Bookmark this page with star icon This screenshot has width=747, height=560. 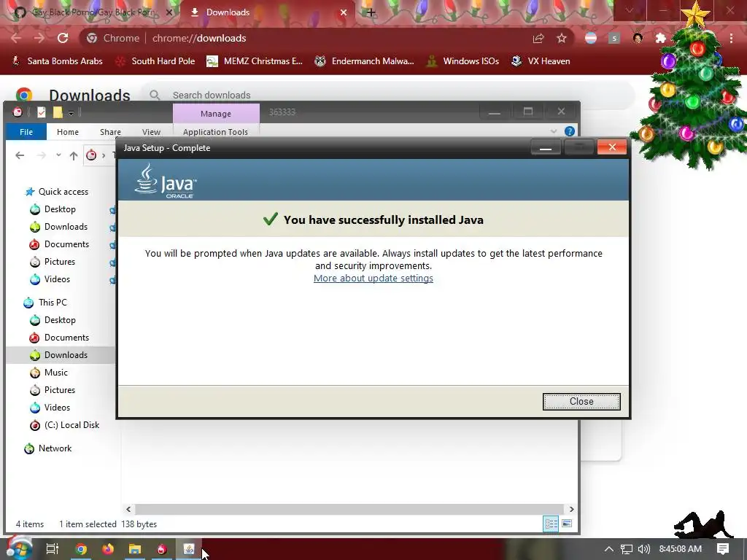pyautogui.click(x=562, y=38)
